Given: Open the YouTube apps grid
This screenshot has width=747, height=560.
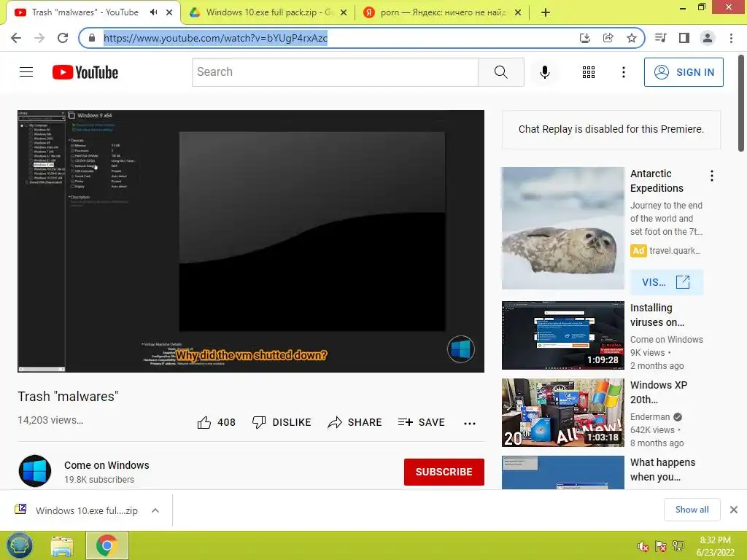Looking at the screenshot, I should [x=589, y=72].
